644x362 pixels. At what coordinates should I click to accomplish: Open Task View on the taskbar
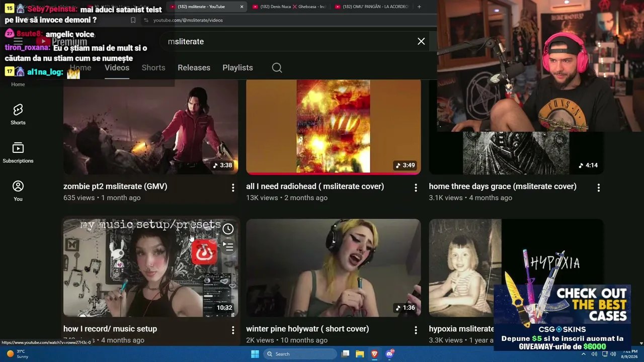pos(345,354)
